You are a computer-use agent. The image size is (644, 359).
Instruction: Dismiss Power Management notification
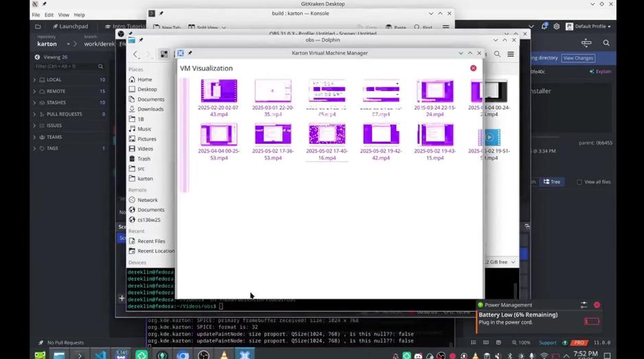(x=597, y=305)
